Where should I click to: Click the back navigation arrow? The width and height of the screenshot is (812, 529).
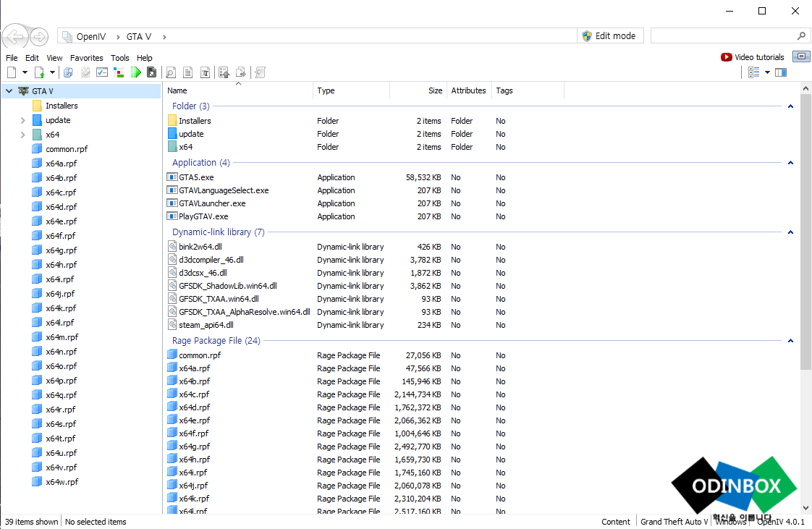pos(15,37)
